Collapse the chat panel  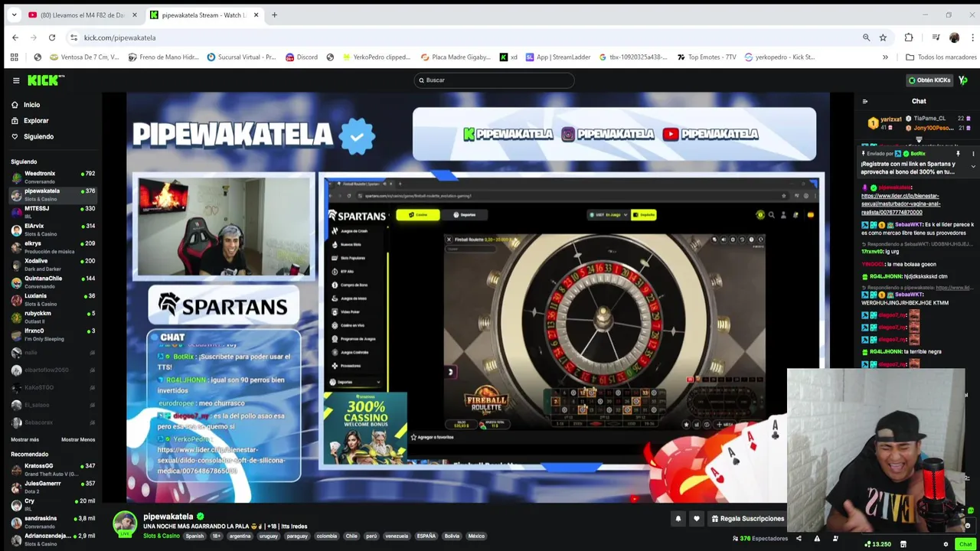pos(865,101)
